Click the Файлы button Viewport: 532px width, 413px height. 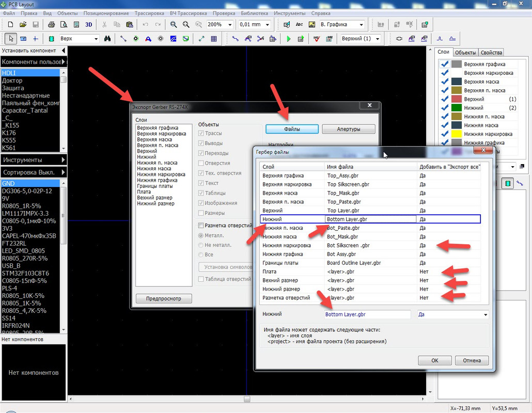pyautogui.click(x=292, y=129)
